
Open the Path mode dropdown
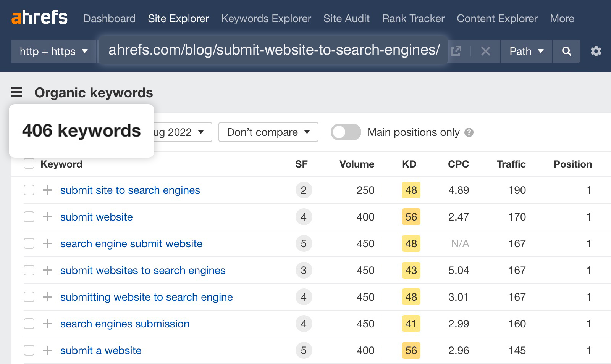click(526, 51)
